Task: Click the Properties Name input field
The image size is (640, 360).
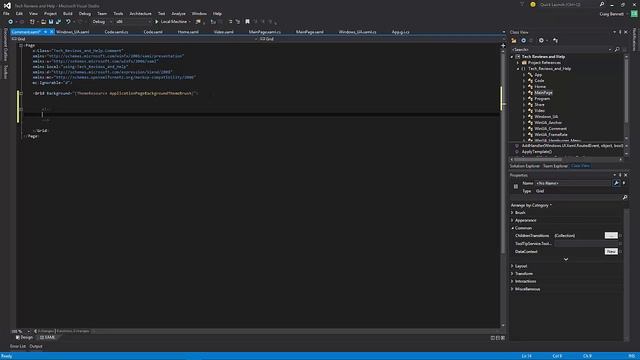Action: point(573,183)
